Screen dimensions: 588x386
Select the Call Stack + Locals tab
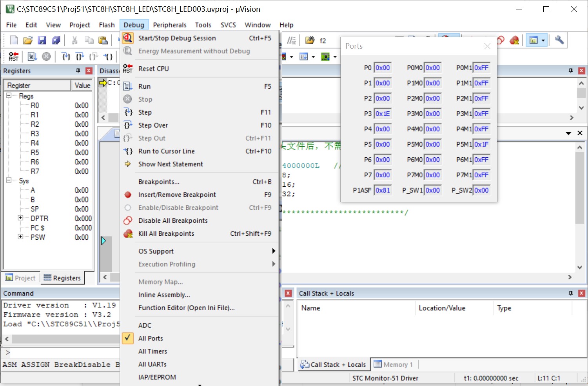pyautogui.click(x=333, y=364)
